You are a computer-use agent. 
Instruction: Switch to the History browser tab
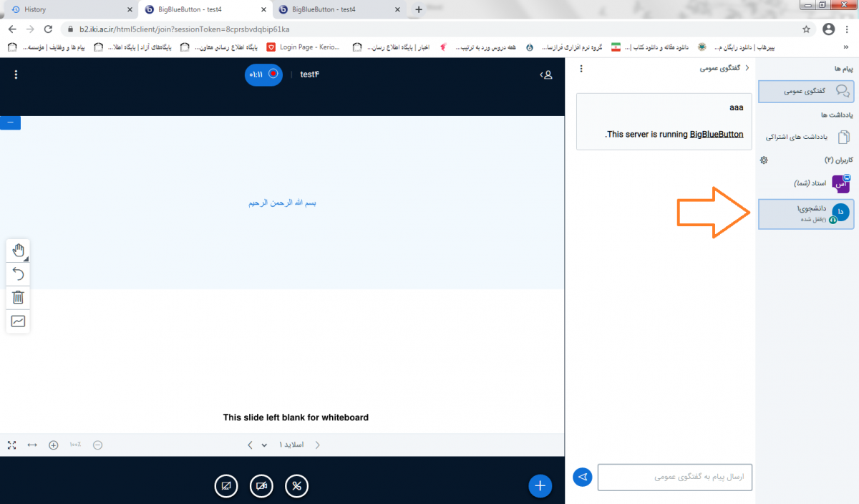click(69, 9)
